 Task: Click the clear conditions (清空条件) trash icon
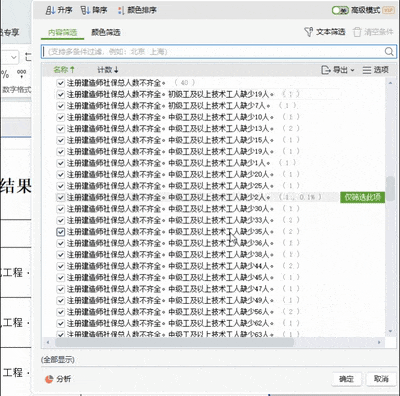(x=357, y=32)
